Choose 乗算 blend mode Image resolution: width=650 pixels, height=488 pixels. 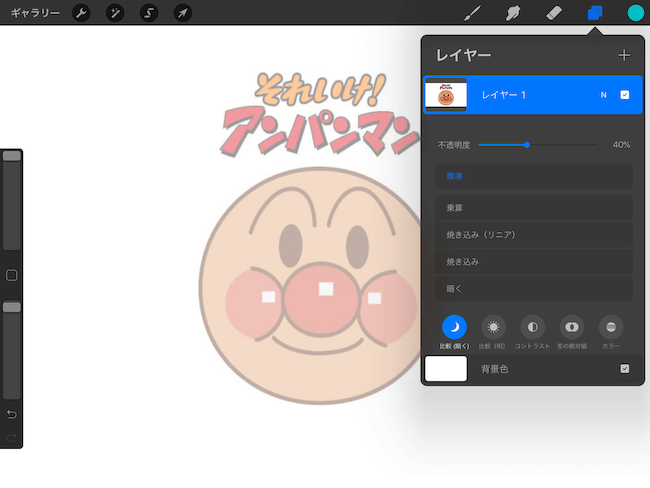(x=534, y=208)
